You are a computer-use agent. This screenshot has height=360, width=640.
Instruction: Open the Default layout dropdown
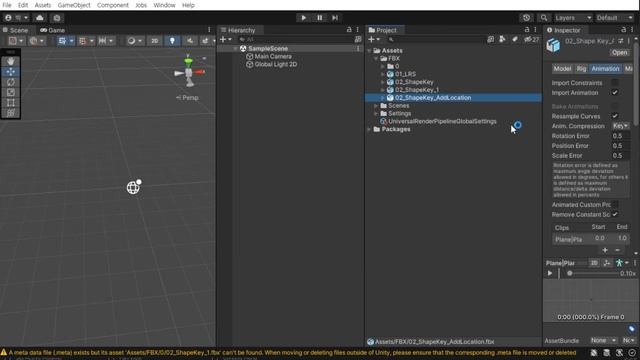[615, 18]
